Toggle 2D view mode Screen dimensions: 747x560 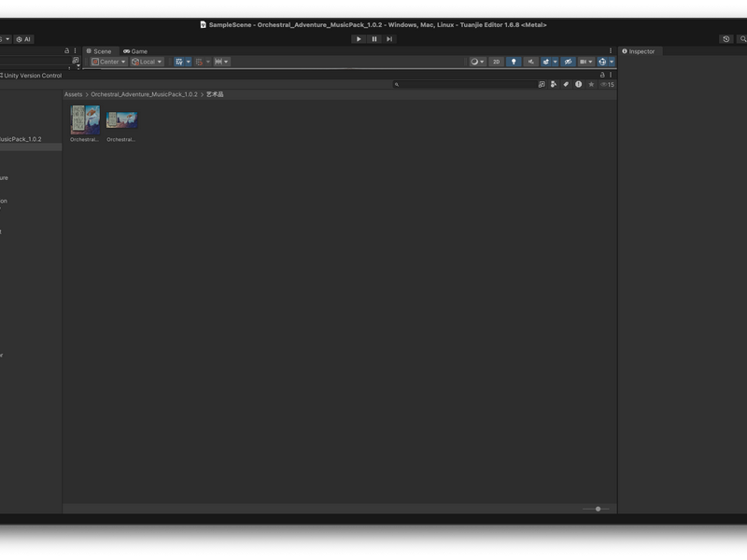(x=496, y=62)
